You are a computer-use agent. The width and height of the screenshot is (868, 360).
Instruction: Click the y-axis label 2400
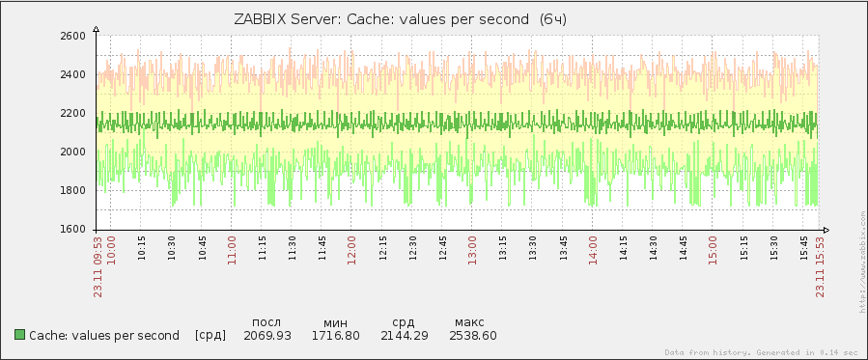point(74,74)
